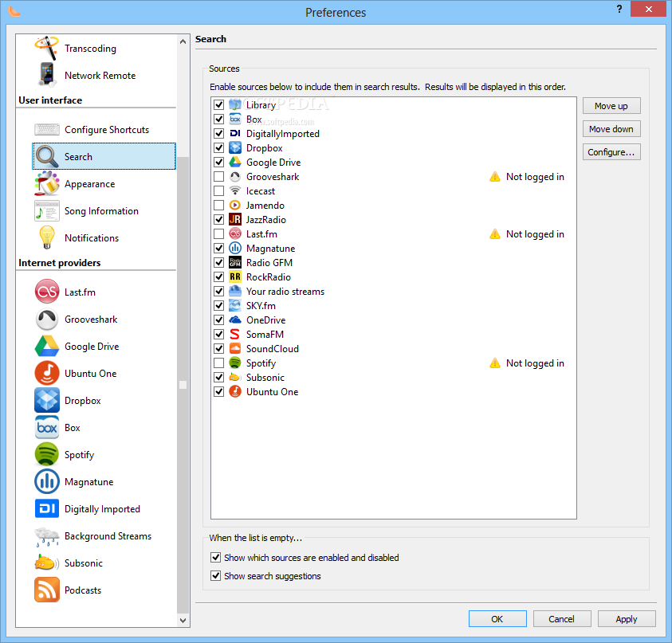Select the Your radio streams source row

394,292
